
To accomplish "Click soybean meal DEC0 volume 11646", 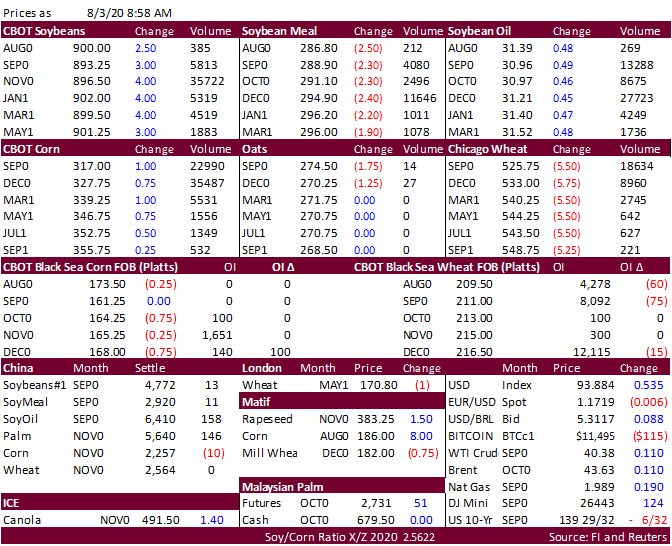I will (x=420, y=98).
